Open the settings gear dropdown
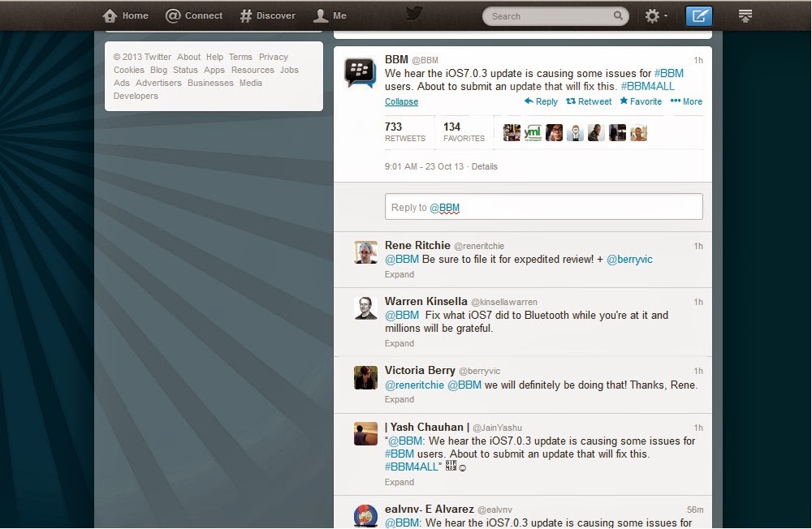The width and height of the screenshot is (812, 529). point(656,16)
